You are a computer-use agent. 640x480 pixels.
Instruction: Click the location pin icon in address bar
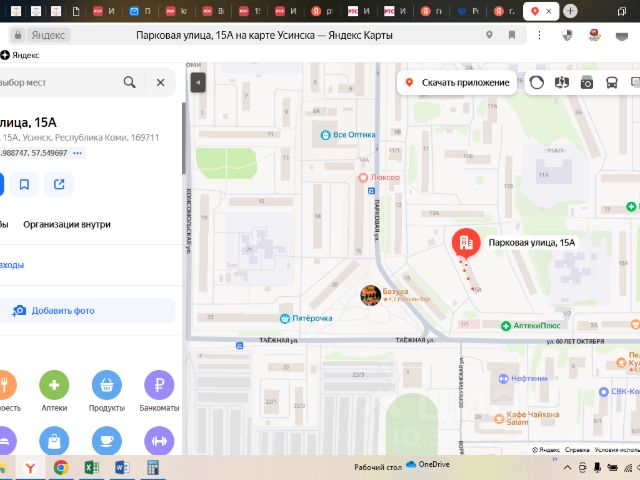[489, 35]
